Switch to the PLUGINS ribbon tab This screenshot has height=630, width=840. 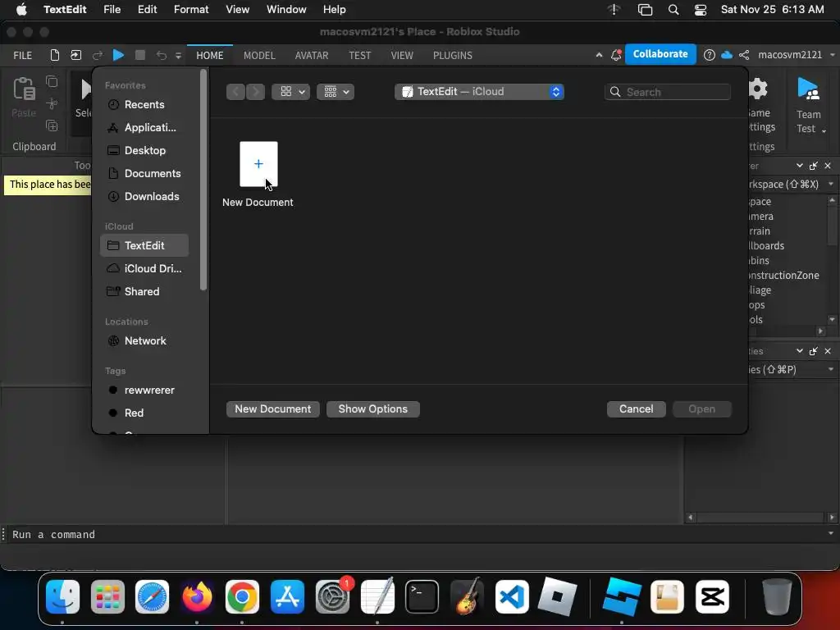pyautogui.click(x=453, y=55)
